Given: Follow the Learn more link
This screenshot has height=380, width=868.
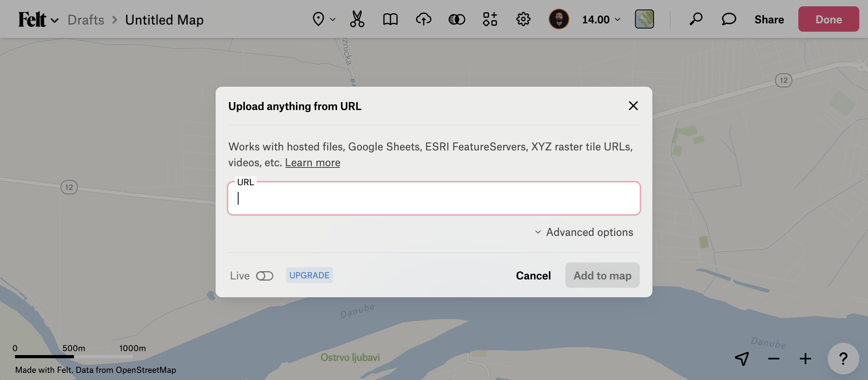Looking at the screenshot, I should point(313,163).
